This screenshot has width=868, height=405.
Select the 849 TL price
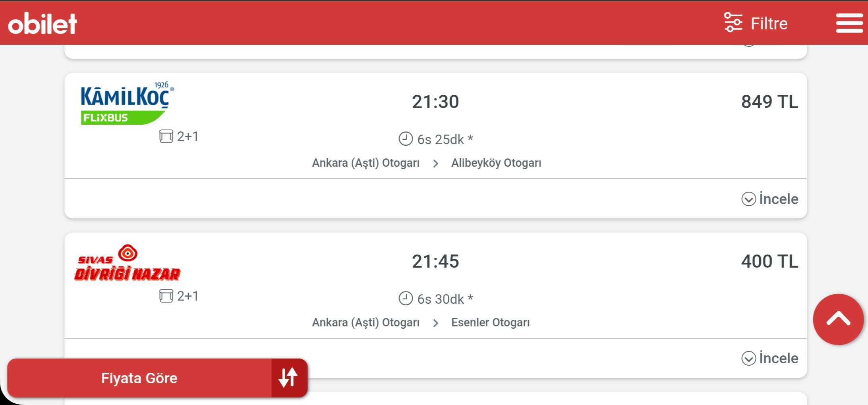coord(769,102)
